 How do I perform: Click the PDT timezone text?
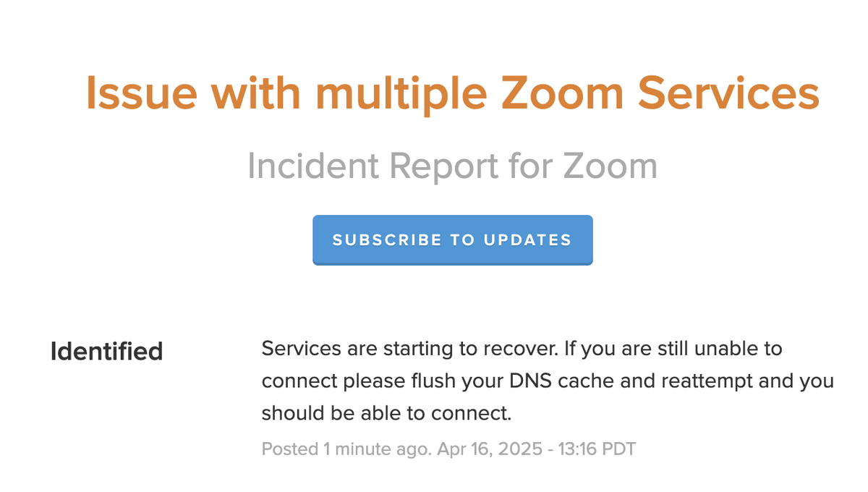pyautogui.click(x=620, y=449)
